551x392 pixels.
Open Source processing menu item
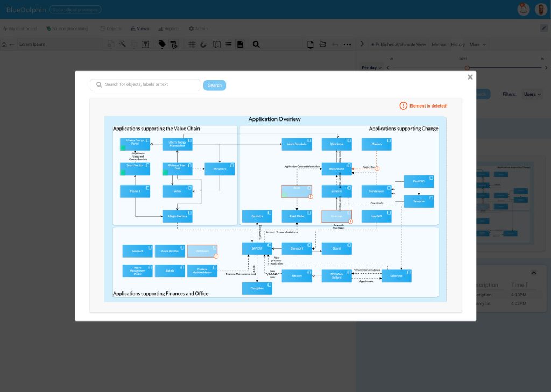(67, 29)
